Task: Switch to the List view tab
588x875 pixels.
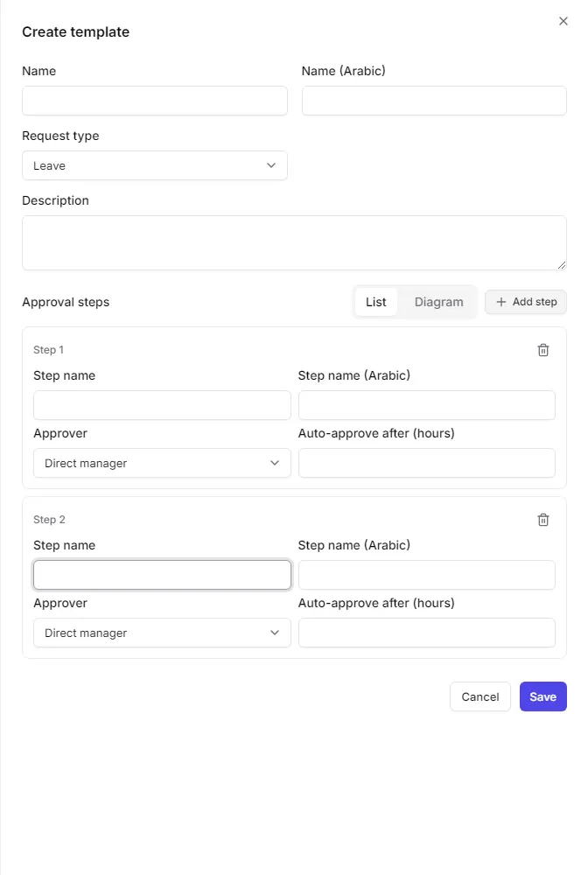Action: click(x=376, y=302)
